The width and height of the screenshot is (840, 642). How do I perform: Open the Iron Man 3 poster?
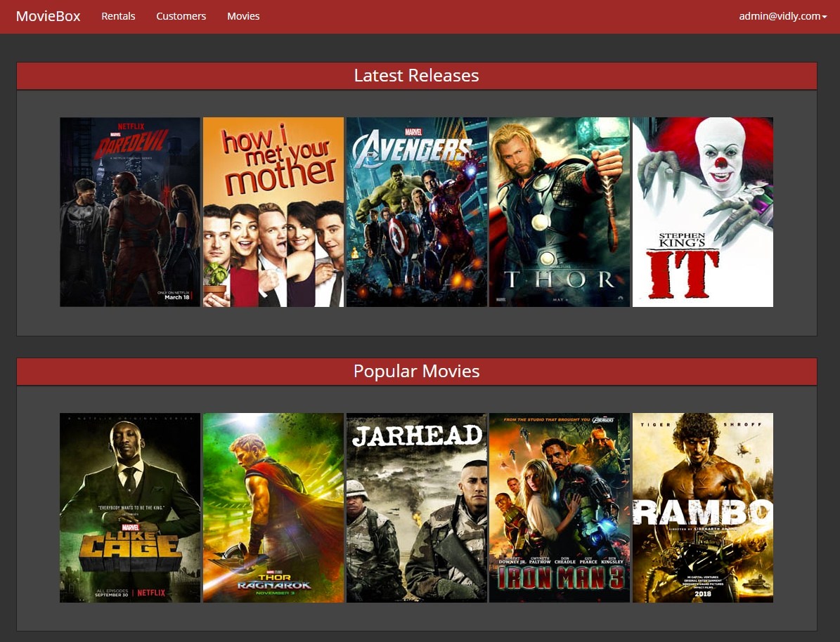pyautogui.click(x=560, y=508)
